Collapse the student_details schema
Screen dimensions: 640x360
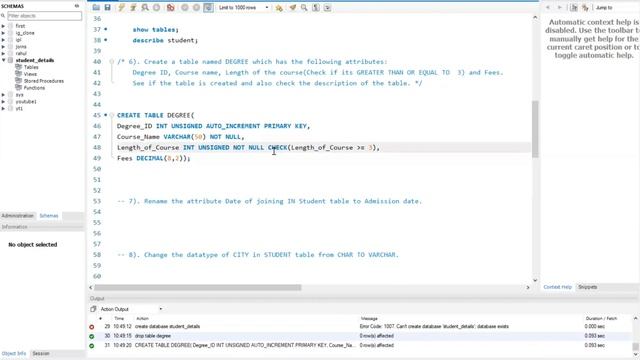point(3,60)
